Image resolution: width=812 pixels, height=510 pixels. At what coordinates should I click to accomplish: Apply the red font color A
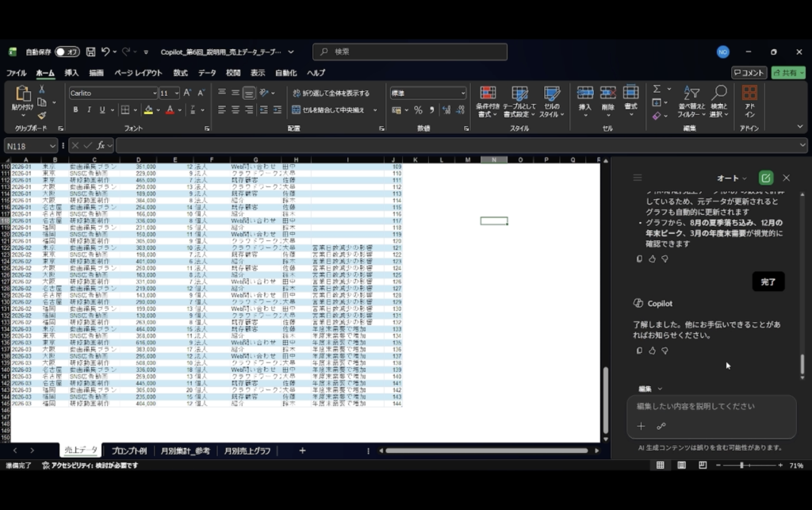(170, 109)
